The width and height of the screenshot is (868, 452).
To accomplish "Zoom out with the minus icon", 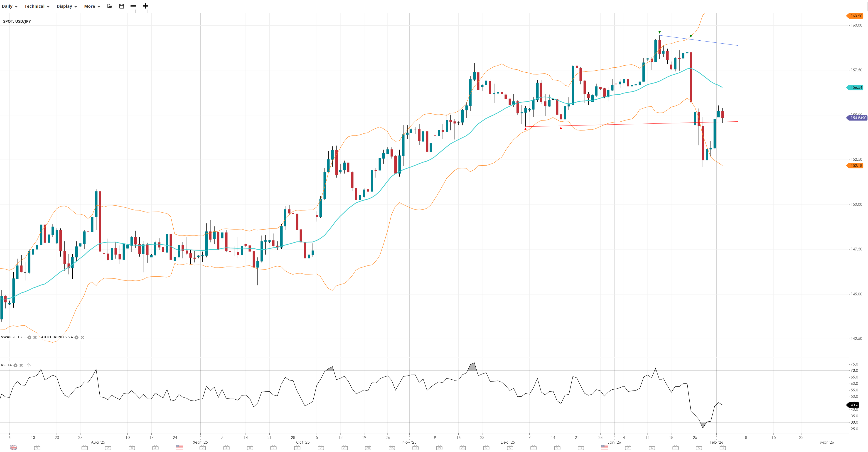I will pyautogui.click(x=133, y=6).
